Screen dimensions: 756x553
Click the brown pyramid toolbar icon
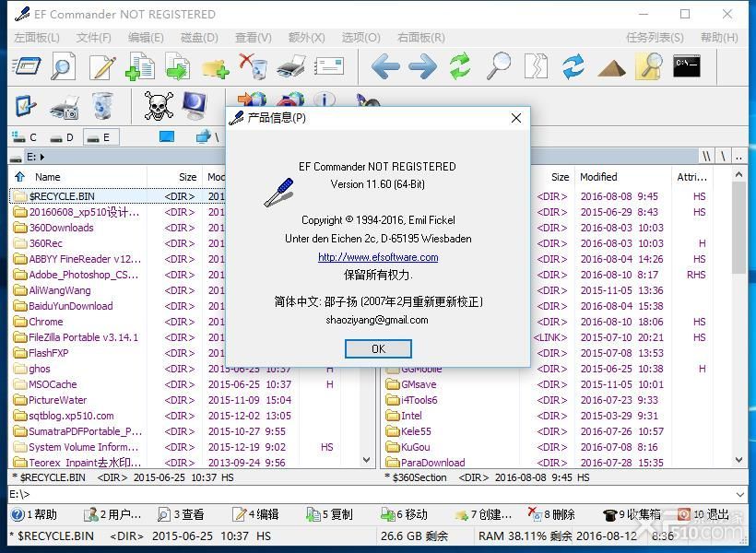pyautogui.click(x=611, y=68)
